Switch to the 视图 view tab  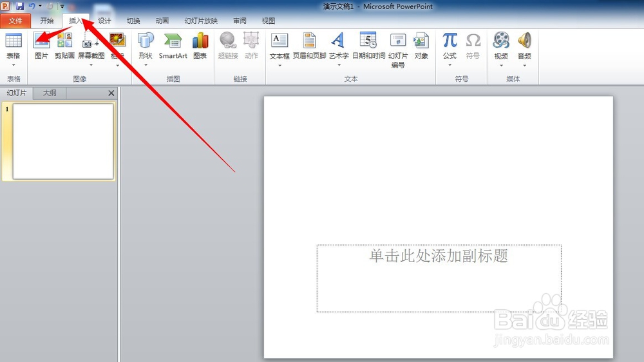click(x=268, y=21)
